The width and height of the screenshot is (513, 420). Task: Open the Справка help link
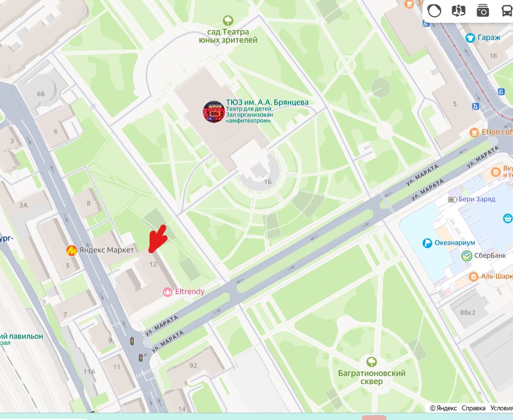click(x=473, y=408)
